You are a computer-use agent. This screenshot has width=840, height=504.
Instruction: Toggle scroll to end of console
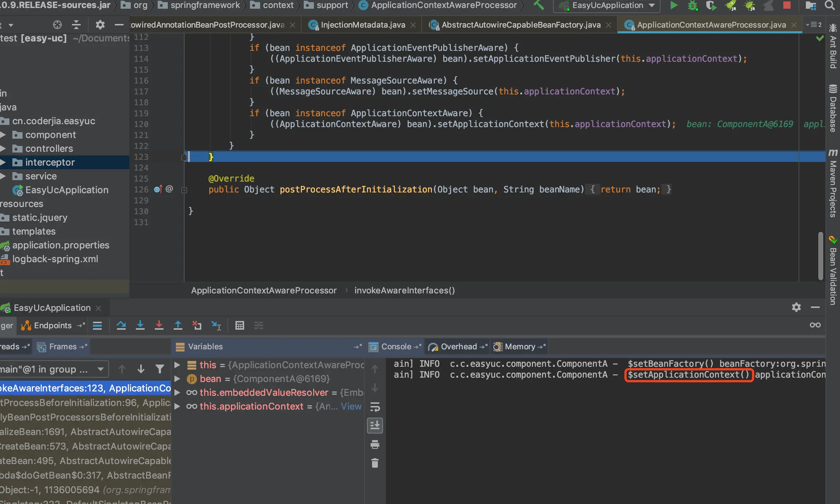(375, 426)
